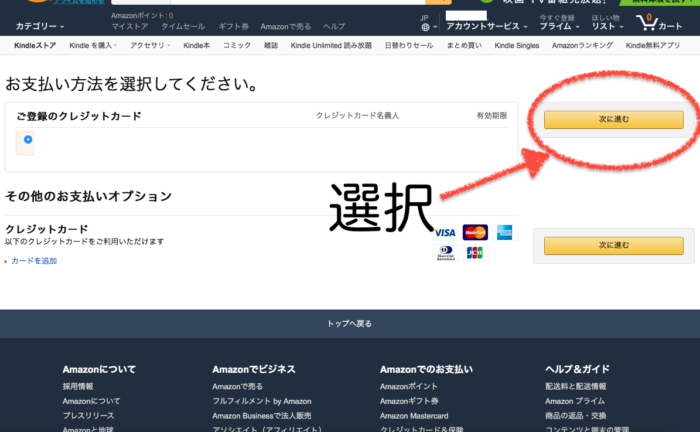Click プレスリリース footer link

click(x=88, y=415)
